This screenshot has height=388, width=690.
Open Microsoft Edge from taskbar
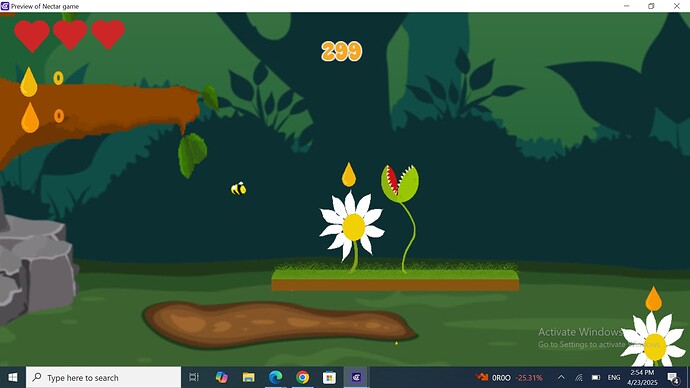click(275, 377)
